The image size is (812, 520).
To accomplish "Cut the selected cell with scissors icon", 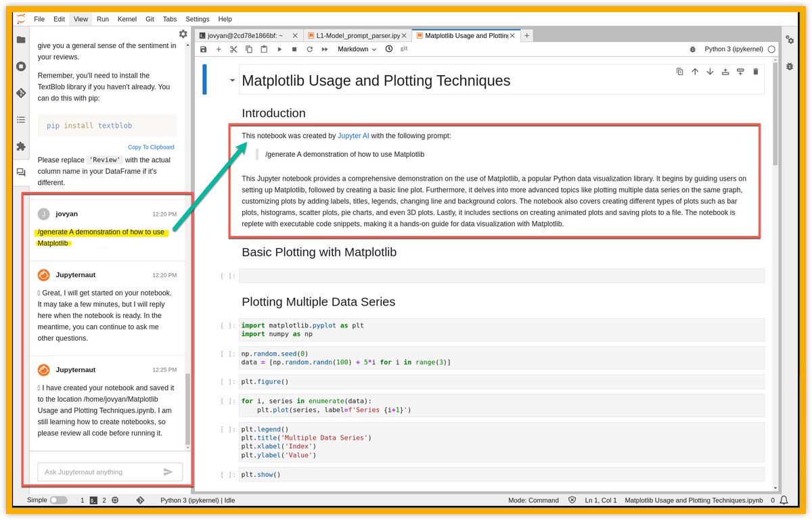I will (233, 49).
